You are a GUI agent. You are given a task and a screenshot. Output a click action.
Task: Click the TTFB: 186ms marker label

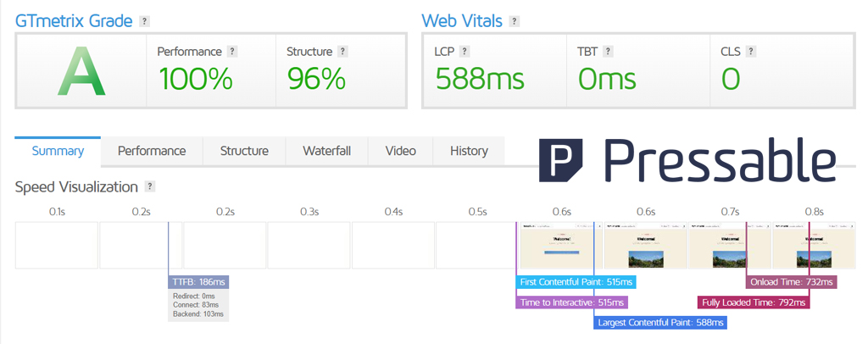[x=198, y=282]
